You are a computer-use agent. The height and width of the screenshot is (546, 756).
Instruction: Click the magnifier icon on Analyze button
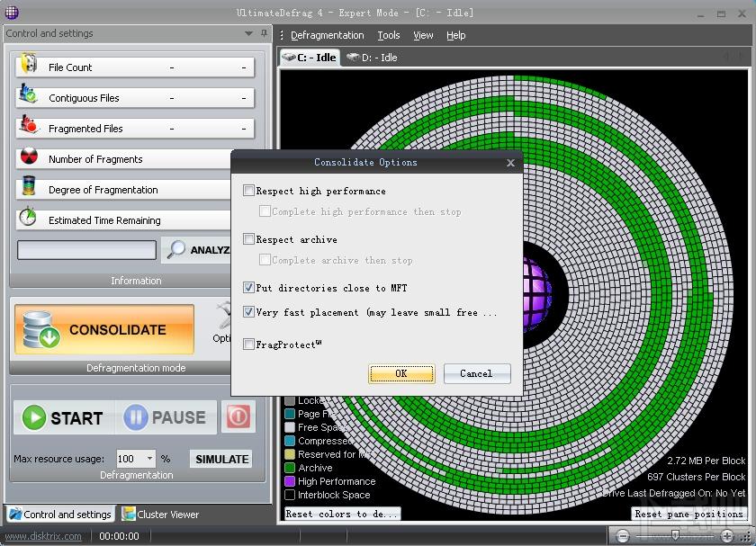[176, 249]
